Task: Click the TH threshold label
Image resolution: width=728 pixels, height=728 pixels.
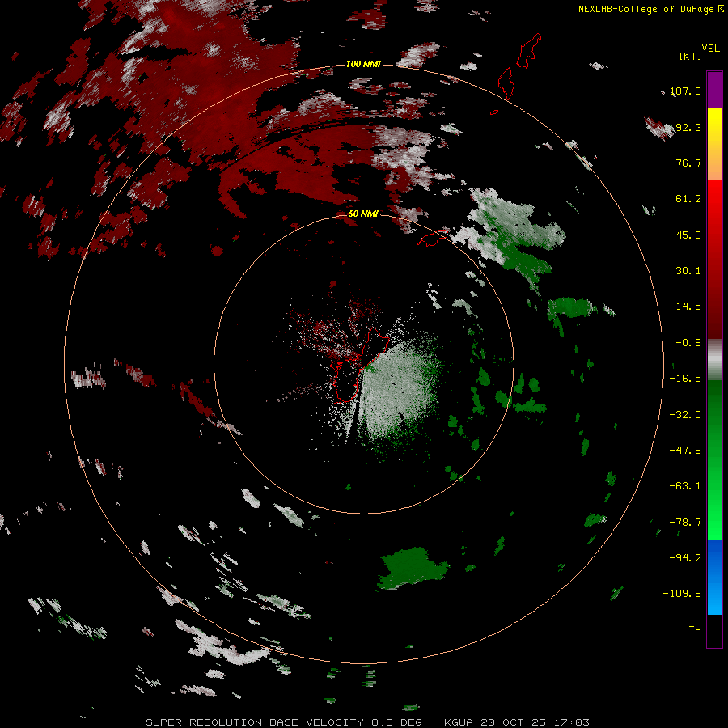Action: coord(695,630)
